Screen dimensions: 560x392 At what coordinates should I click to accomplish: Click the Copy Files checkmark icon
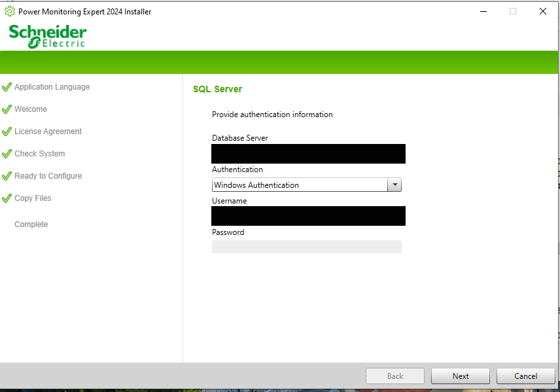click(x=7, y=198)
